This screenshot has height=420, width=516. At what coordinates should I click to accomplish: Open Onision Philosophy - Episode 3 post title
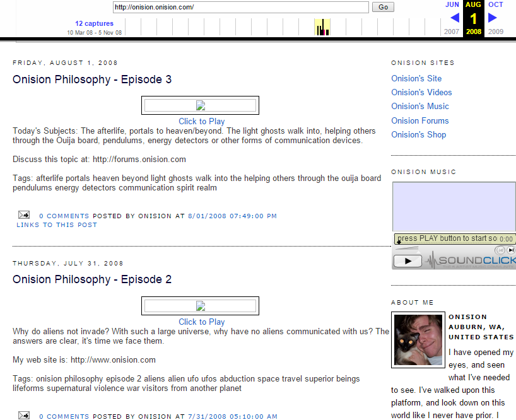(92, 79)
